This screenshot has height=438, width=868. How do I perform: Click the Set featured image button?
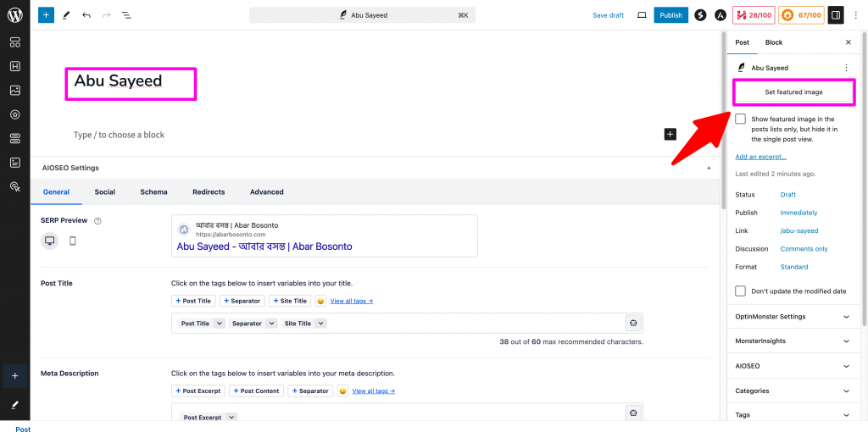coord(793,91)
